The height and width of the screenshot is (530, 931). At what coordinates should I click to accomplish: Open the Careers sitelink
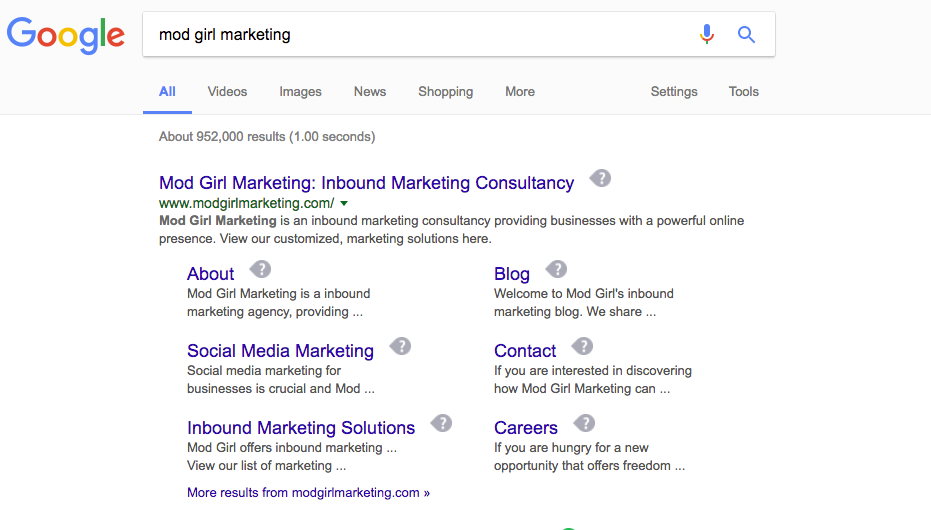[x=525, y=428]
